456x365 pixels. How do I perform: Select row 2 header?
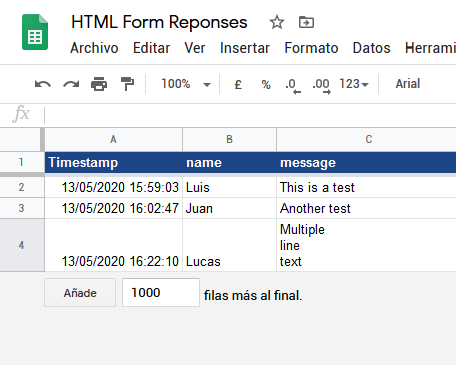(21, 187)
